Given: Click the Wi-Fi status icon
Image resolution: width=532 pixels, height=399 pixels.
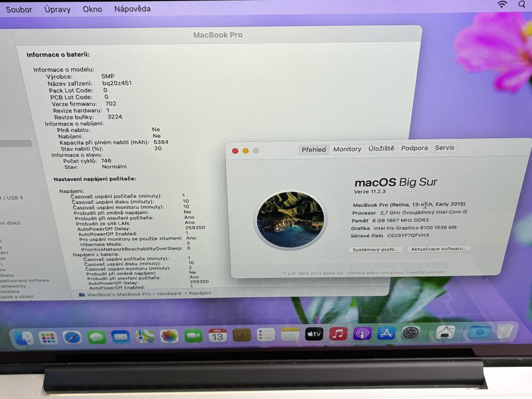Looking at the screenshot, I should coord(502,4).
